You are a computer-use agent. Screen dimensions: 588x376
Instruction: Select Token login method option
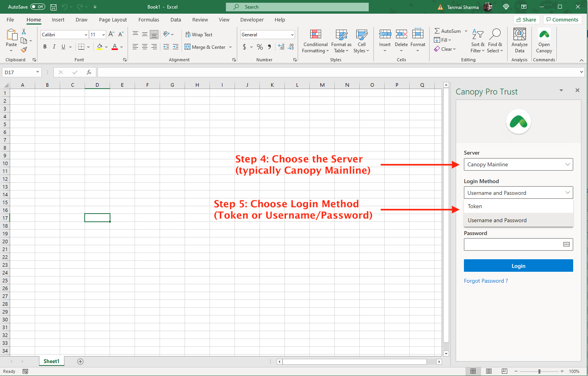pyautogui.click(x=518, y=206)
